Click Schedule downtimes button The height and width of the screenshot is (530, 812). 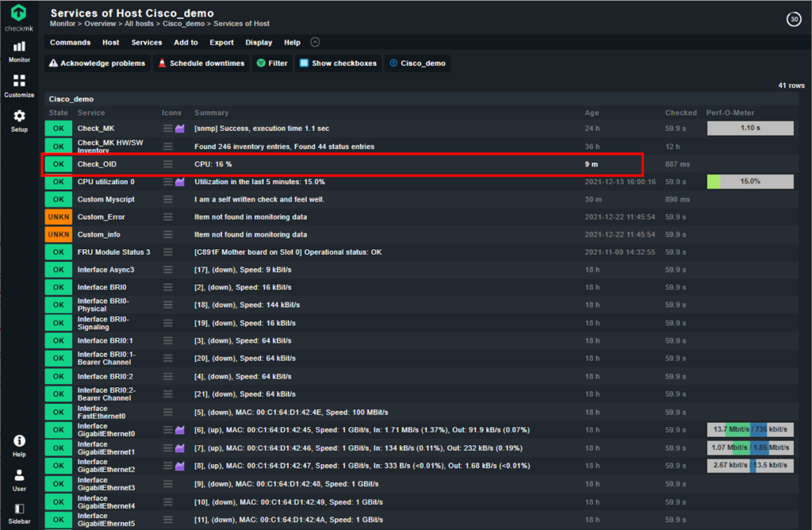tap(201, 63)
